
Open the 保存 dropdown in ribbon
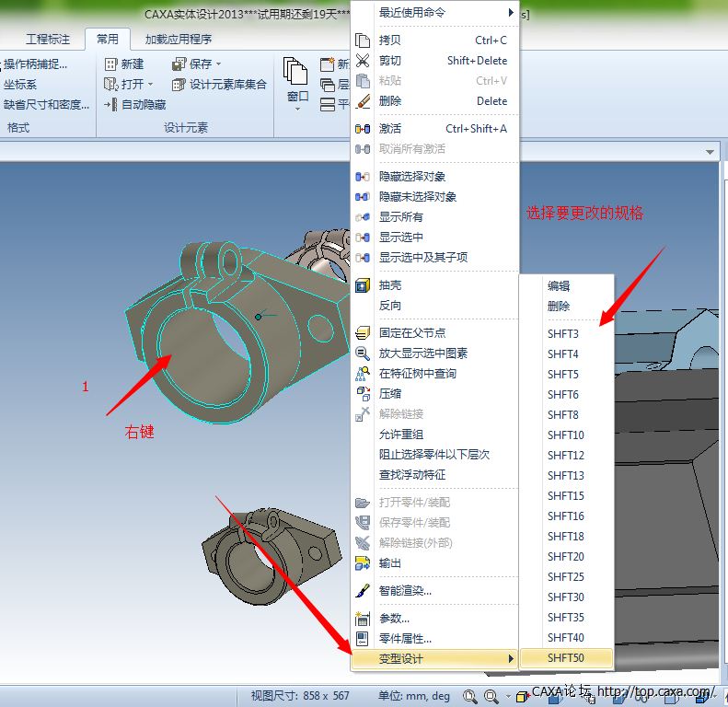coord(219,64)
